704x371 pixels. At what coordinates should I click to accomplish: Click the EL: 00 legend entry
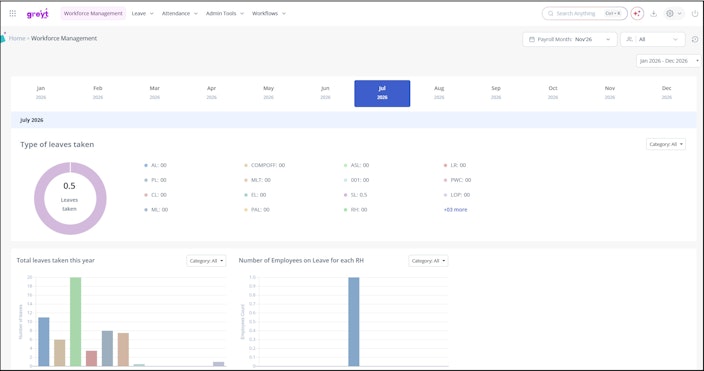pos(255,195)
